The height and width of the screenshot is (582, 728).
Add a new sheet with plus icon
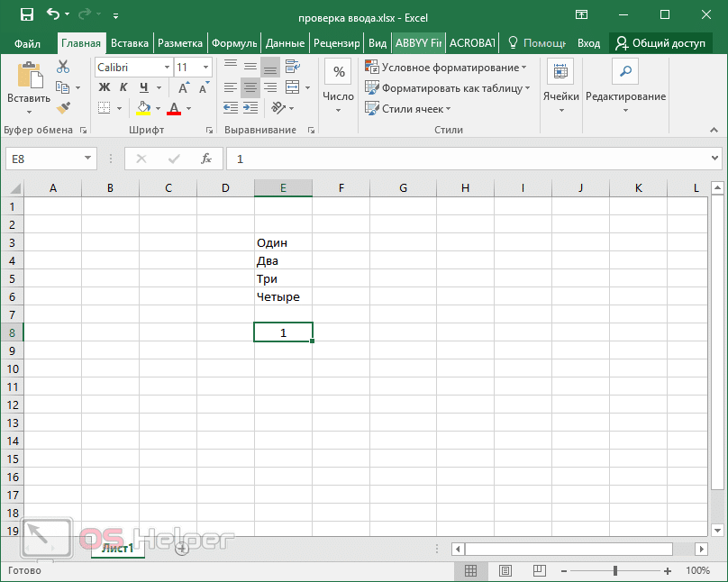pyautogui.click(x=182, y=548)
